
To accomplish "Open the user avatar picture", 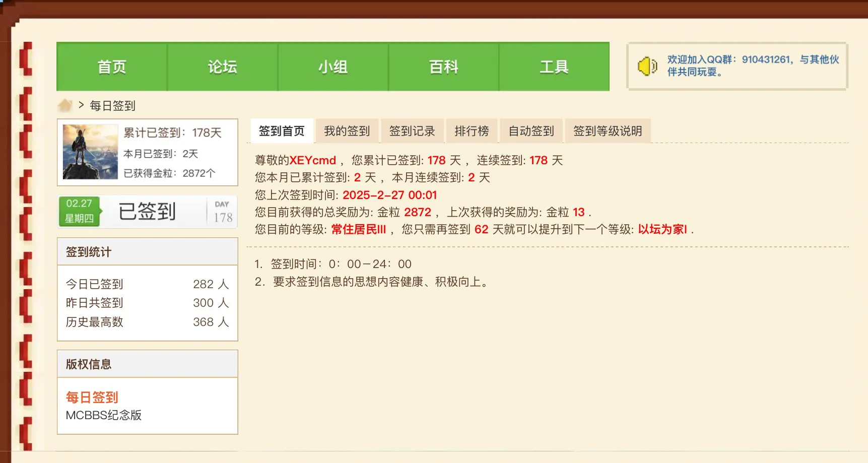I will 89,152.
